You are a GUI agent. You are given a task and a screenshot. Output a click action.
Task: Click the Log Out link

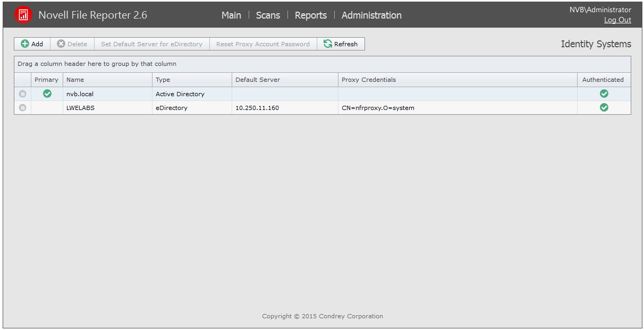617,20
